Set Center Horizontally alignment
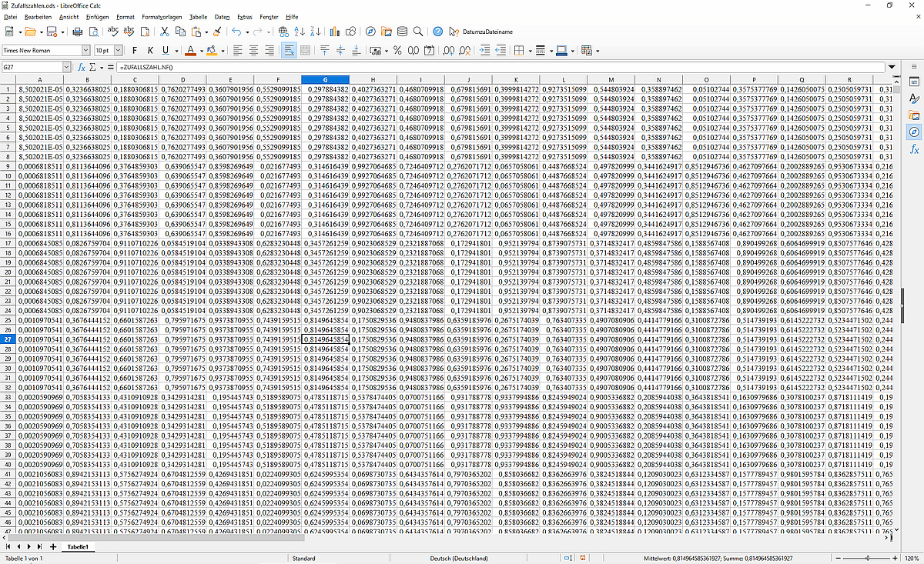The width and height of the screenshot is (924, 564). click(253, 50)
